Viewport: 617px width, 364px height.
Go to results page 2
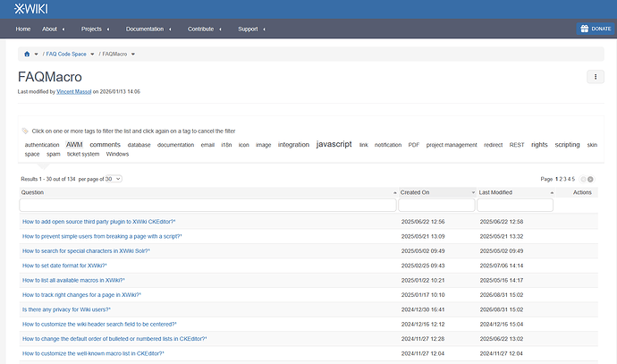tap(561, 179)
